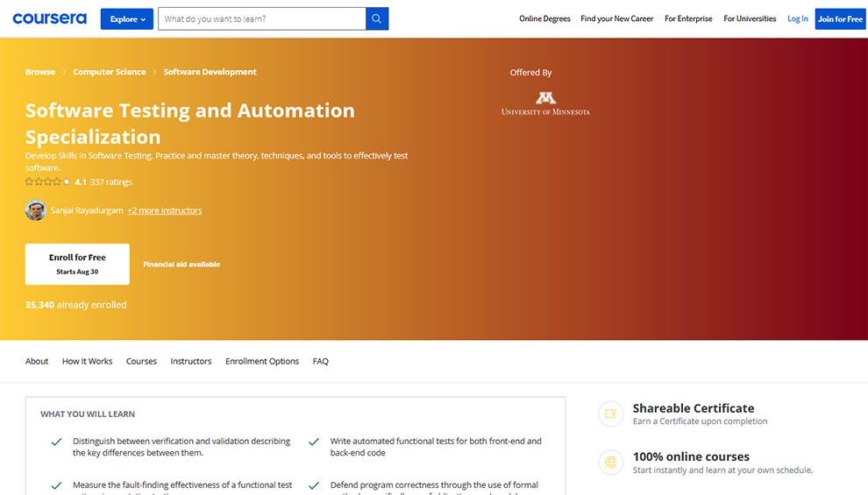Open Find your New Career link

click(616, 18)
